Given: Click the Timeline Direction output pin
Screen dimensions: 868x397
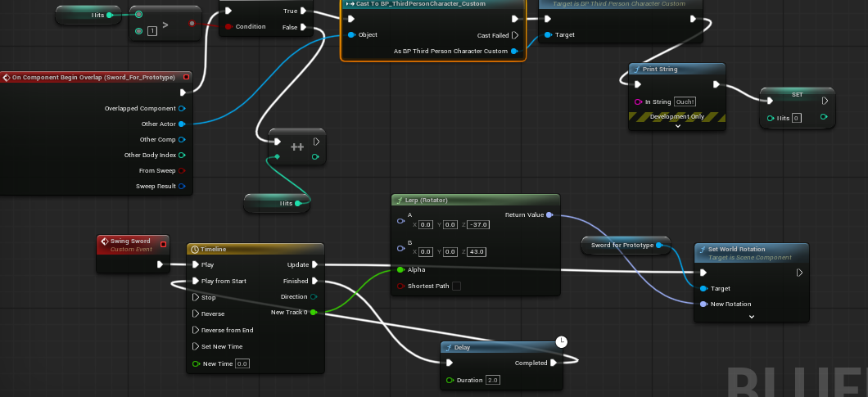Looking at the screenshot, I should coord(314,297).
